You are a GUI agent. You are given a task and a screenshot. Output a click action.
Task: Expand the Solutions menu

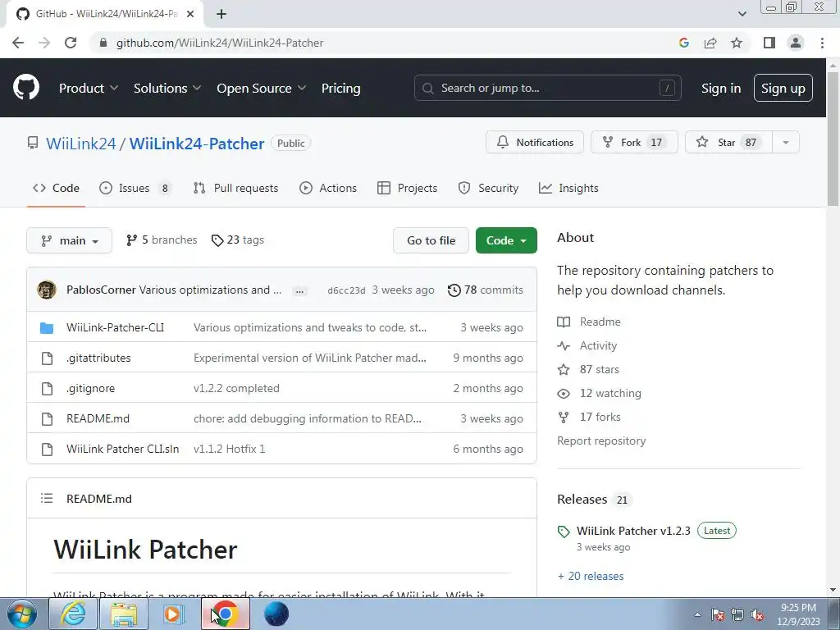click(167, 89)
